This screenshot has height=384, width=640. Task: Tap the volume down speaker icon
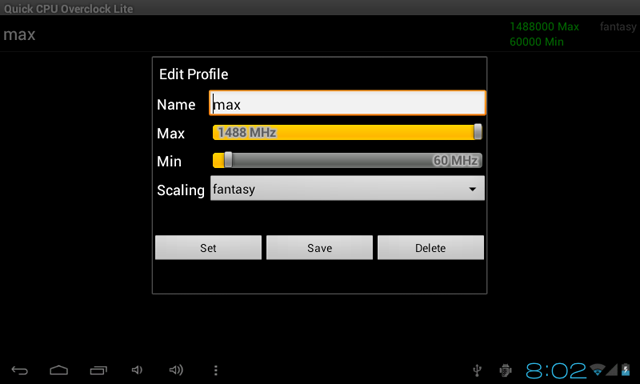coord(137,370)
